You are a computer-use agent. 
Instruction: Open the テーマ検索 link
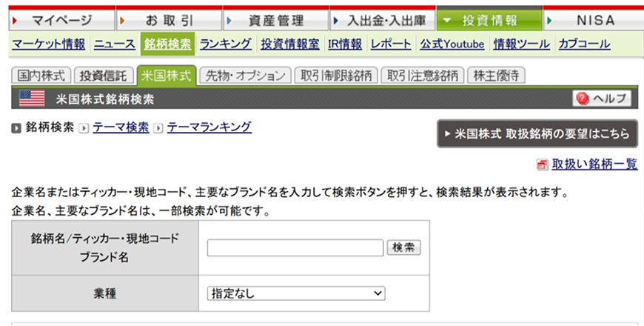click(x=121, y=127)
